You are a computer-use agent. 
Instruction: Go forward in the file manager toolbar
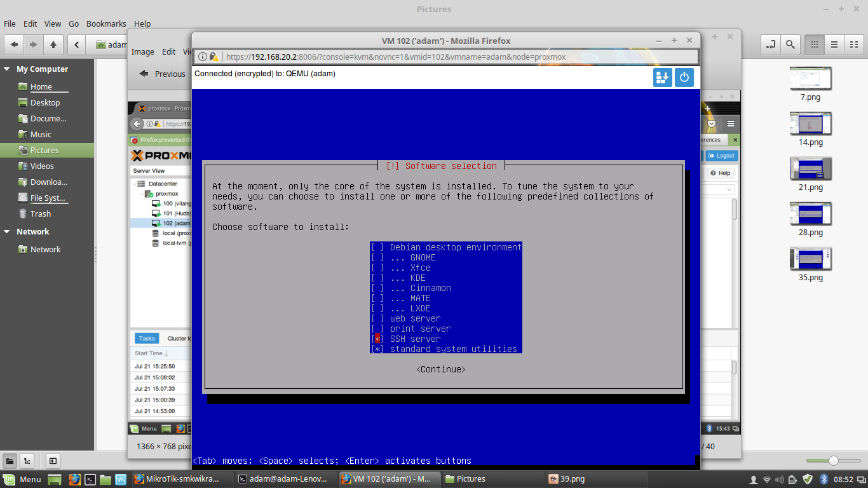pos(33,44)
